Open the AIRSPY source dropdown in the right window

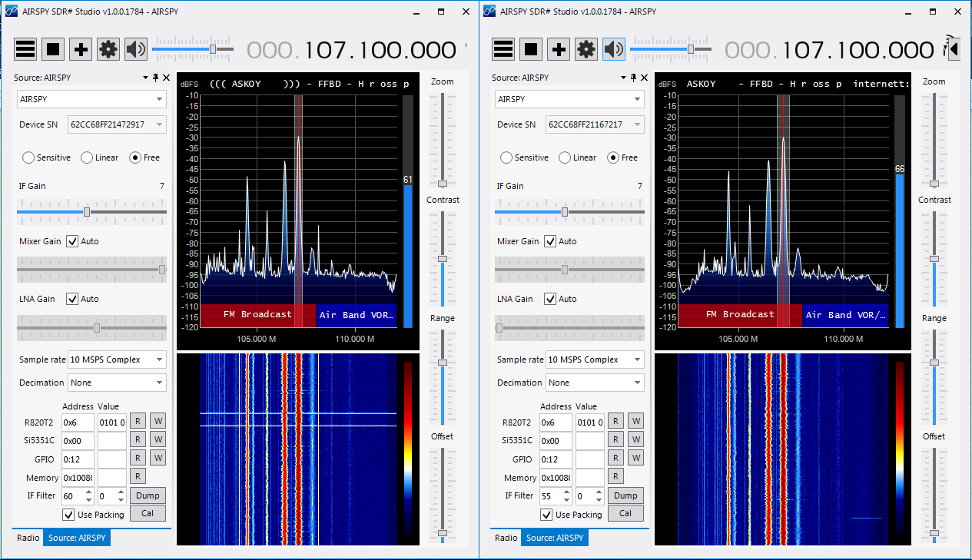[570, 99]
